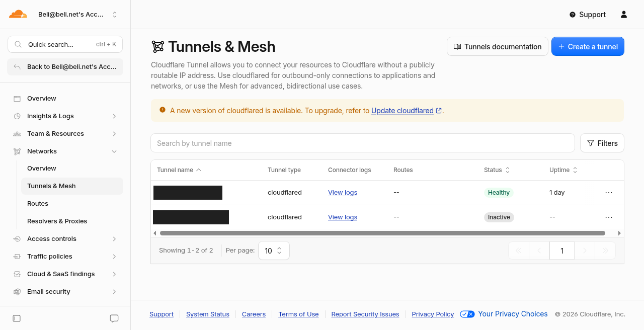Go to next page
The height and width of the screenshot is (330, 644).
(x=585, y=251)
